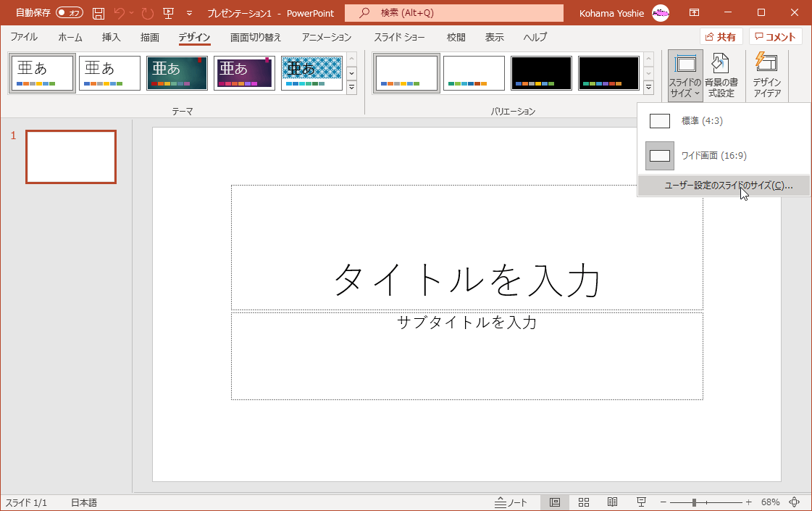812x511 pixels.
Task: Switch to the 画面切り替え tab
Action: [x=256, y=37]
